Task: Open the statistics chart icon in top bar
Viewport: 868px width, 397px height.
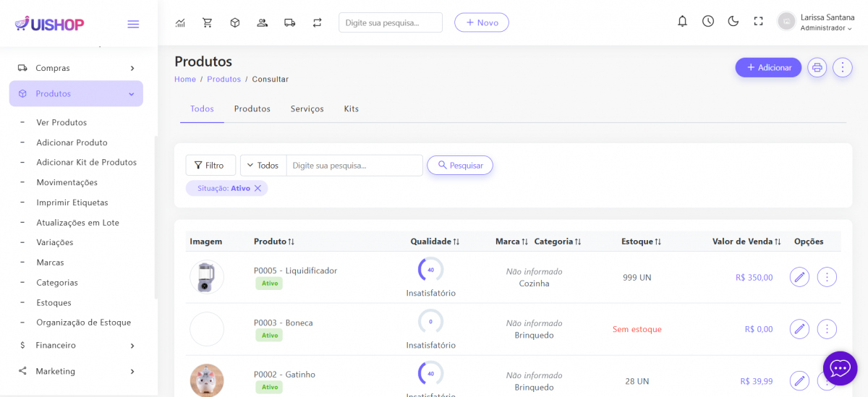Action: tap(180, 22)
